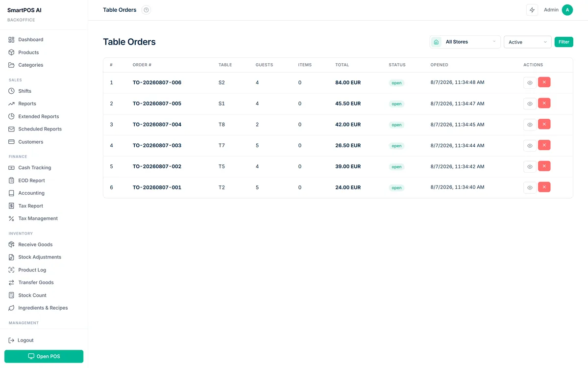Open Categories folder icon
This screenshot has height=368, width=588.
[x=11, y=65]
